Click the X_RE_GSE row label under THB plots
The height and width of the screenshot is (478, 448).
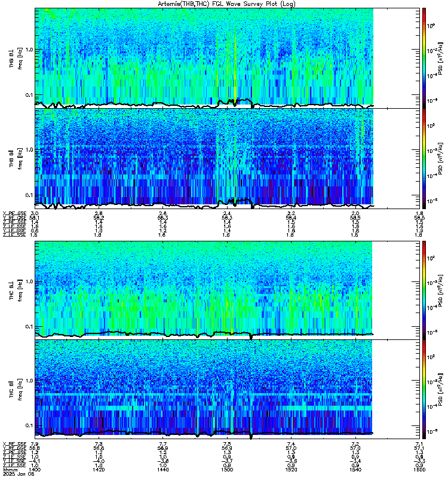coord(14,213)
